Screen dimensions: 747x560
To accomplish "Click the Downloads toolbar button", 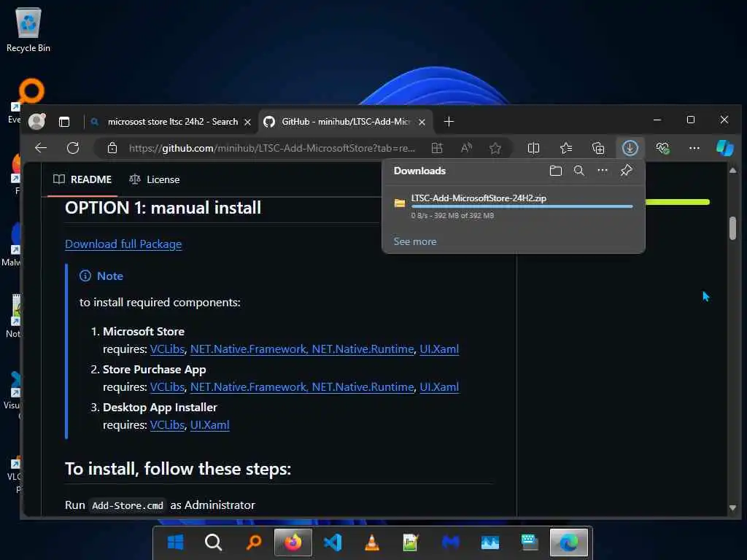I will 630,148.
